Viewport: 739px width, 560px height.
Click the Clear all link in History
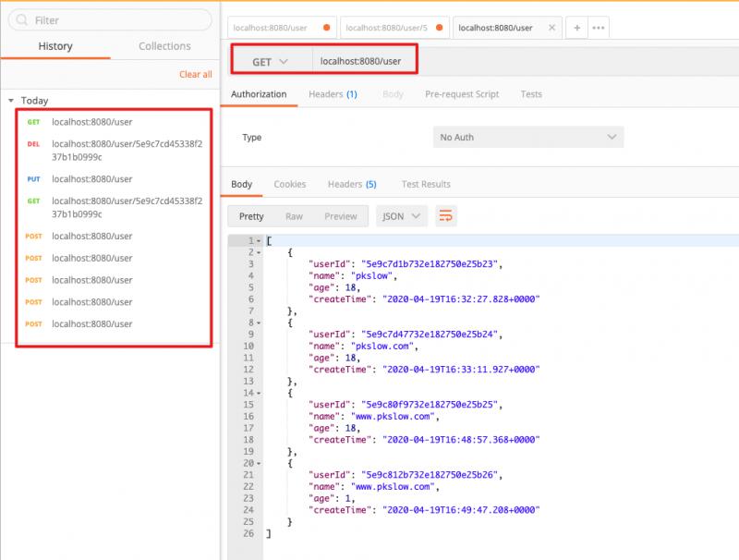(x=195, y=74)
